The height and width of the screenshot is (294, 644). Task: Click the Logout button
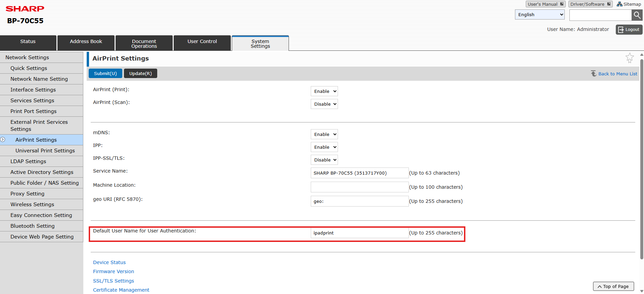point(629,30)
